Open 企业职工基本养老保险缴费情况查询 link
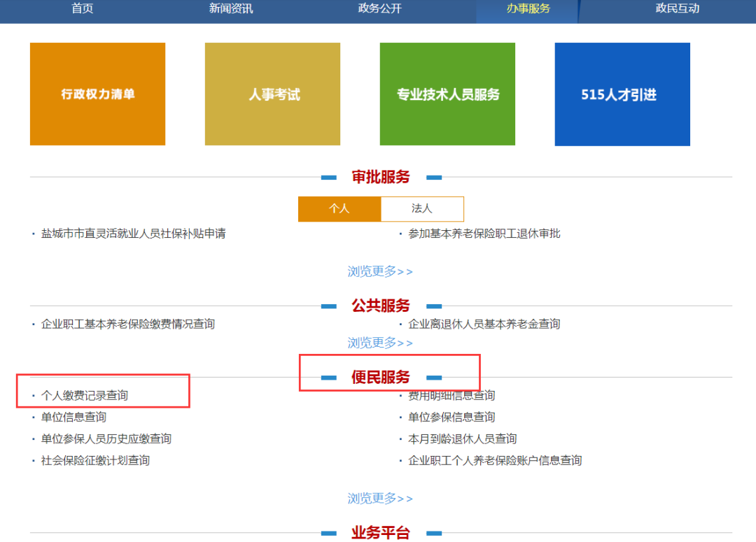 pyautogui.click(x=128, y=324)
